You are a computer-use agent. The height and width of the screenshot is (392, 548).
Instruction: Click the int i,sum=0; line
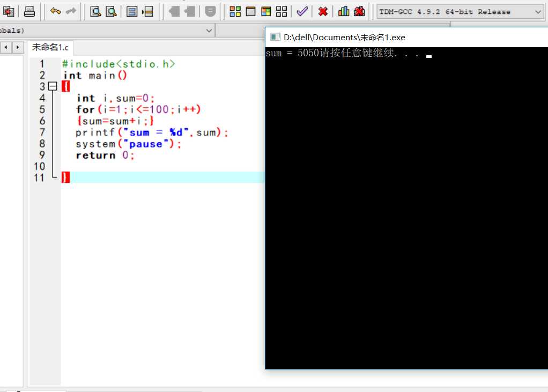pyautogui.click(x=115, y=98)
